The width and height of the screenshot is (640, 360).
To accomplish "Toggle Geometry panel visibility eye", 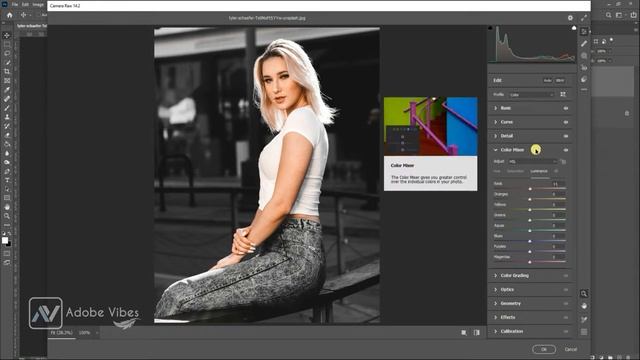I will 566,304.
